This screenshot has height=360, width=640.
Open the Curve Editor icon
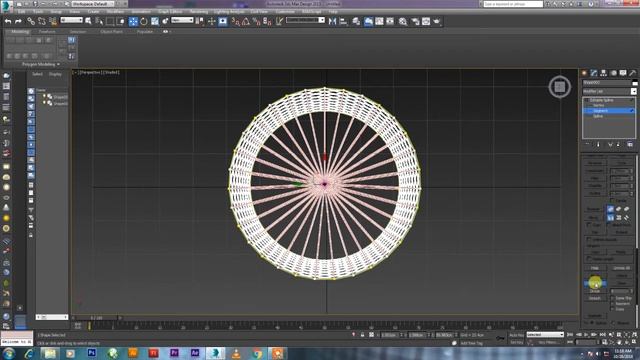click(x=379, y=21)
